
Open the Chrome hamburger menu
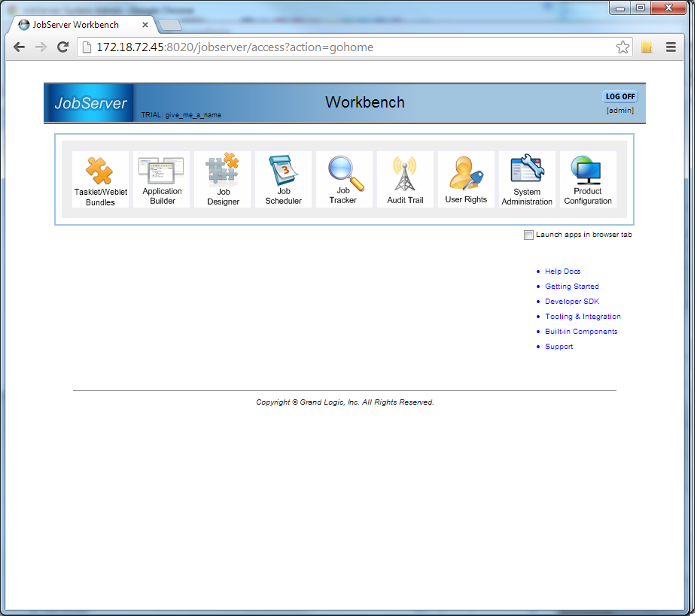coord(671,47)
